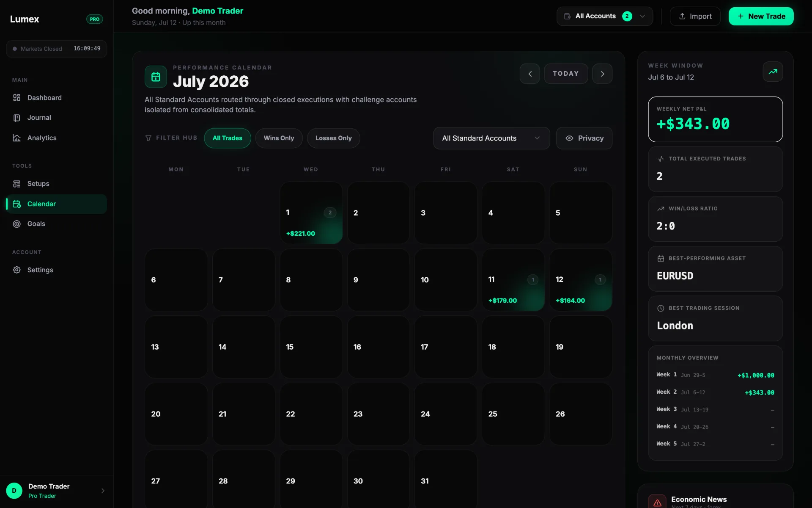Click the Total Executed Trades pulse icon

[x=661, y=159]
